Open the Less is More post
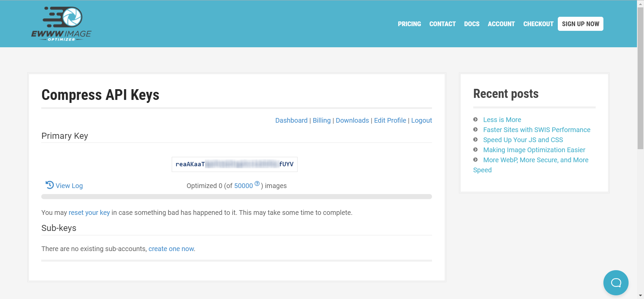This screenshot has height=299, width=644. pos(502,120)
